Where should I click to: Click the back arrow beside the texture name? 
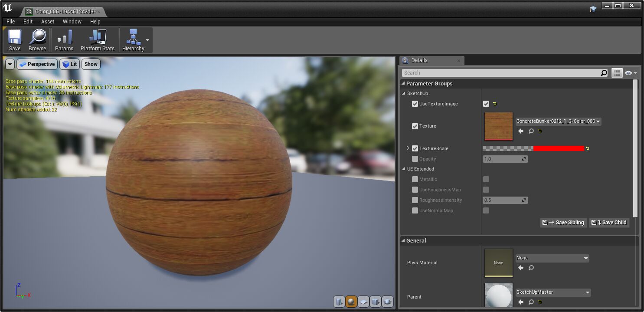tap(520, 131)
